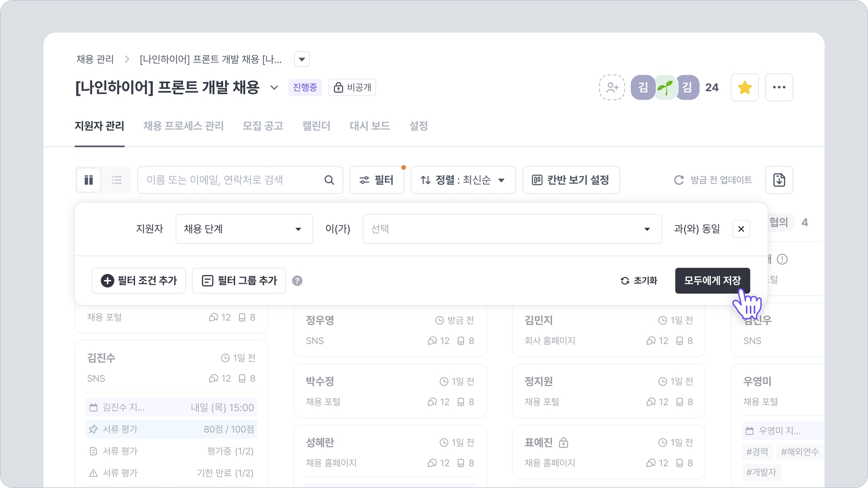The image size is (868, 488).
Task: Click the #해외연수 tag
Action: click(x=800, y=452)
